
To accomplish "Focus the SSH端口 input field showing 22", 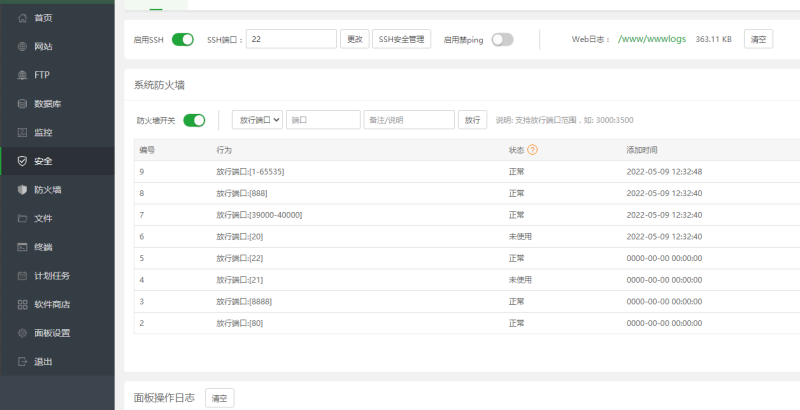I will 291,39.
